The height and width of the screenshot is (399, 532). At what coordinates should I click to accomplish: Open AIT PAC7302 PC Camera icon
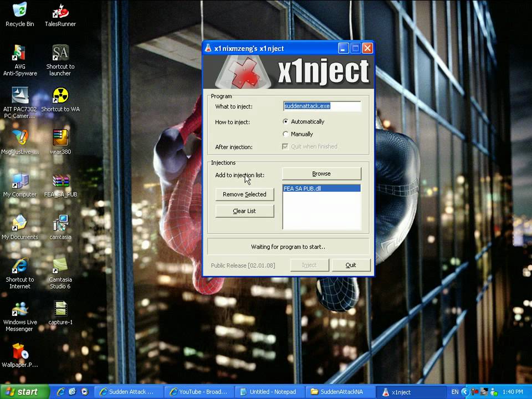(x=20, y=103)
